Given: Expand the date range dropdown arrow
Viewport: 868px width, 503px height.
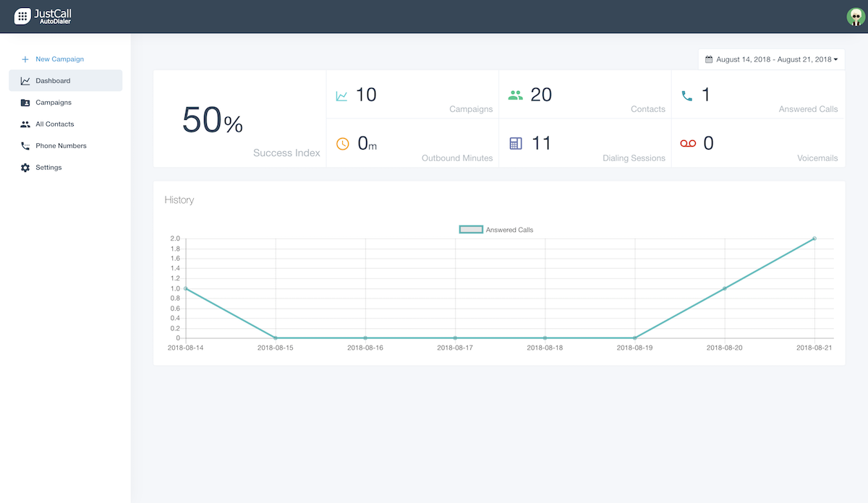Looking at the screenshot, I should 837,59.
